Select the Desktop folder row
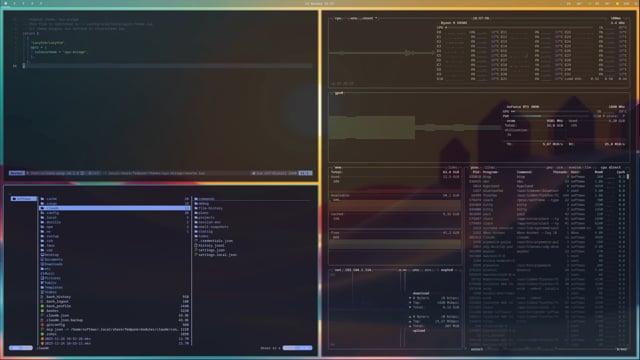This screenshot has width=640, height=360. point(115,255)
